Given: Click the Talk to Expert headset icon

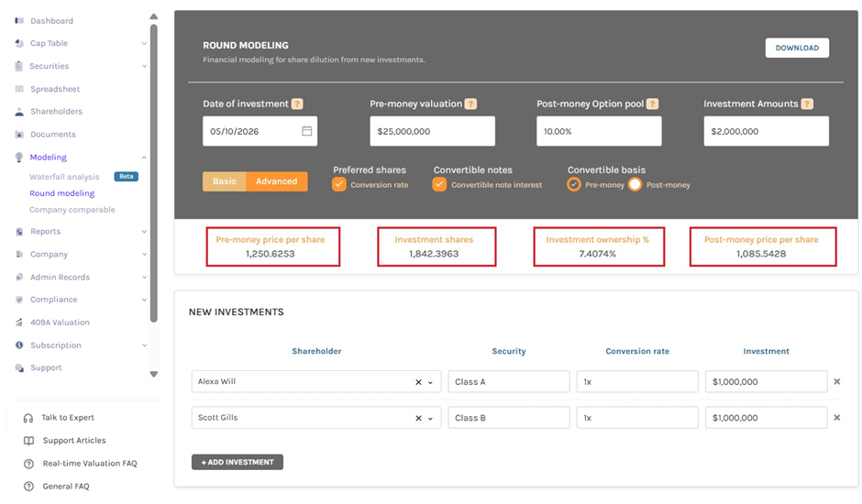Looking at the screenshot, I should (28, 418).
